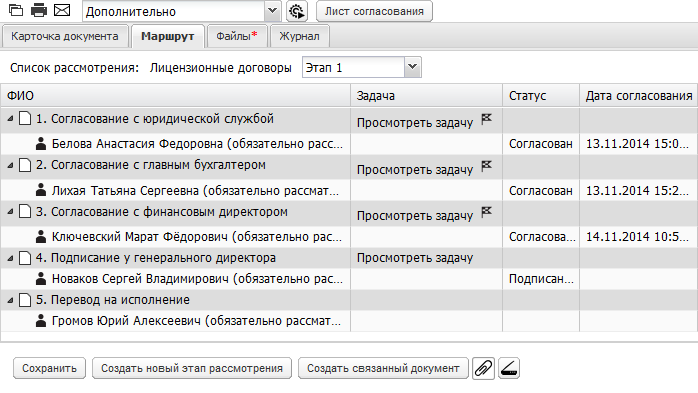Click person icon next to Лихая Татьяна Сергеевна
This screenshot has width=698, height=393.
coord(41,190)
